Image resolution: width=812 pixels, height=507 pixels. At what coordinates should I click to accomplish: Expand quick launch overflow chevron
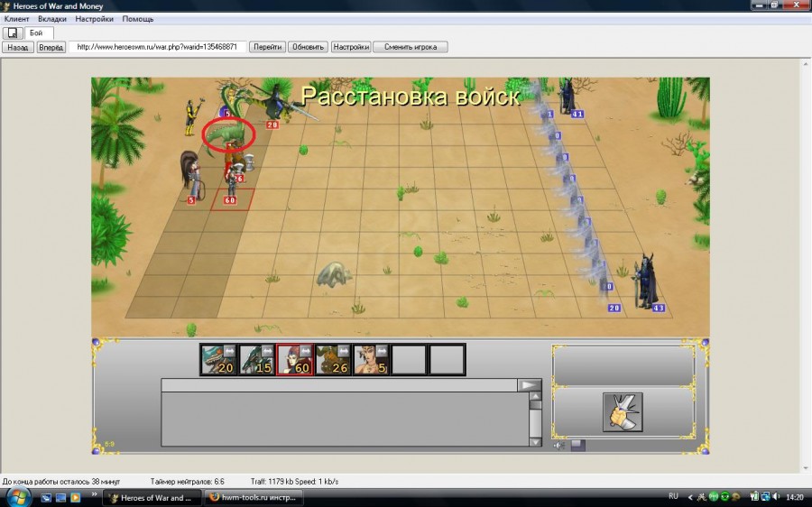coord(94,494)
